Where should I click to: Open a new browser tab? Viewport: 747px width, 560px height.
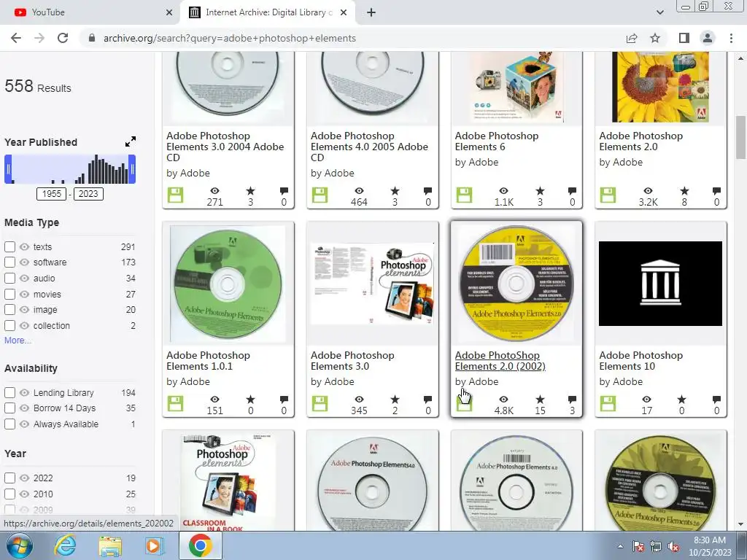click(x=371, y=12)
